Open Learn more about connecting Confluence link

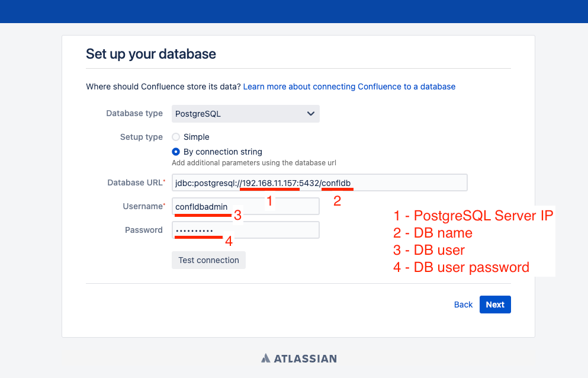[x=349, y=87]
